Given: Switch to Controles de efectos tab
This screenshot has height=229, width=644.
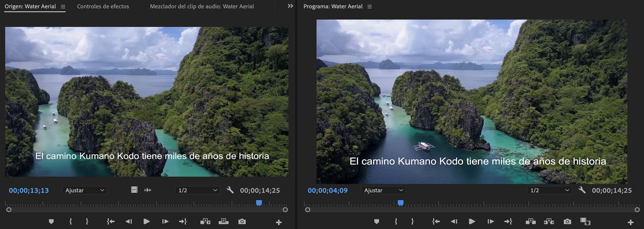Looking at the screenshot, I should click(x=103, y=6).
